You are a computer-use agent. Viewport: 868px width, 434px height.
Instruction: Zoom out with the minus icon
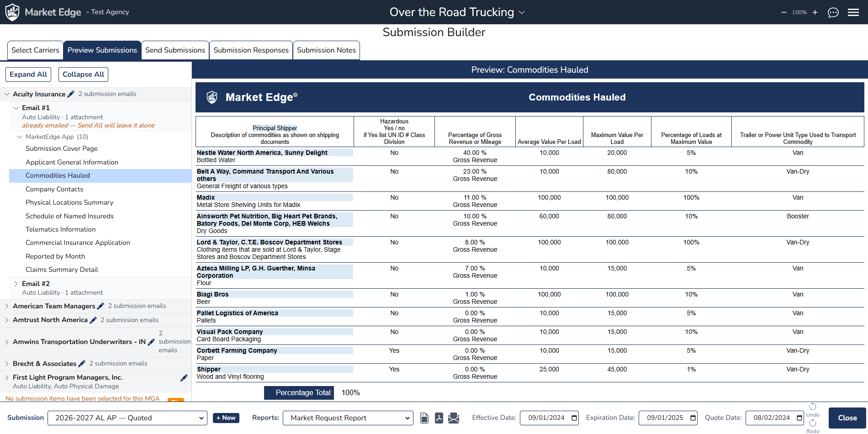click(784, 12)
